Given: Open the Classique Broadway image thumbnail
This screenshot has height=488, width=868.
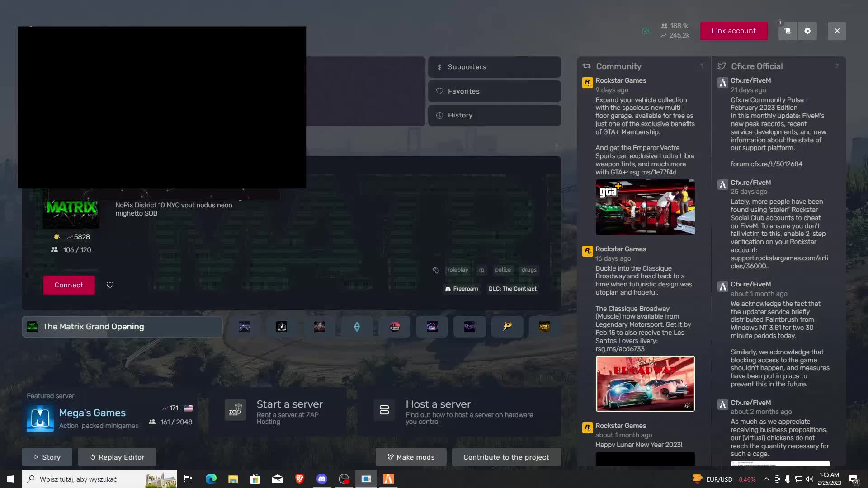Looking at the screenshot, I should [x=645, y=384].
